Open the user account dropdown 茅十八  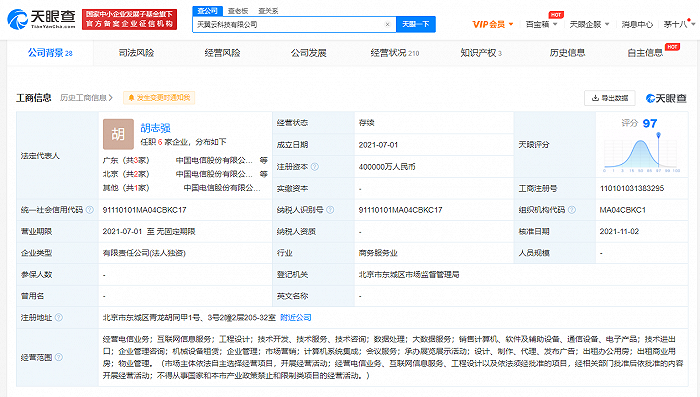coord(679,24)
